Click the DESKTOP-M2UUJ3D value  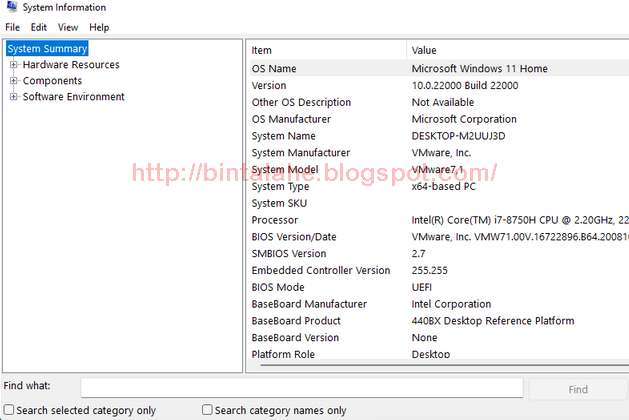pyautogui.click(x=458, y=136)
